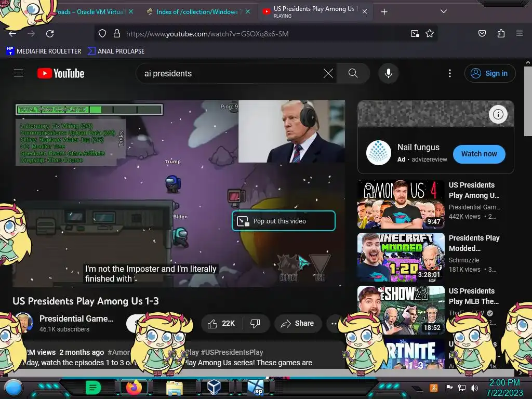Open MEDIAFIRE ROULETTER bookmark
The width and height of the screenshot is (532, 399).
pyautogui.click(x=44, y=51)
